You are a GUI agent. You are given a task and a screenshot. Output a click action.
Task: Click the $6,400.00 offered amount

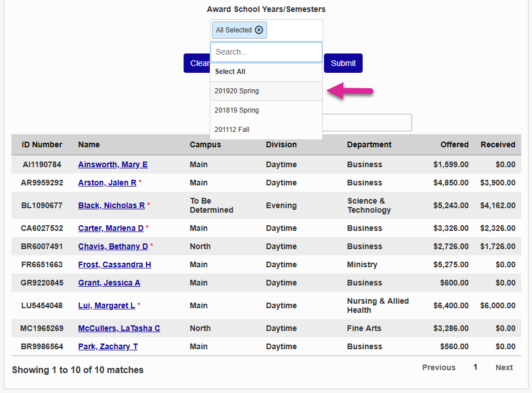[x=451, y=305]
